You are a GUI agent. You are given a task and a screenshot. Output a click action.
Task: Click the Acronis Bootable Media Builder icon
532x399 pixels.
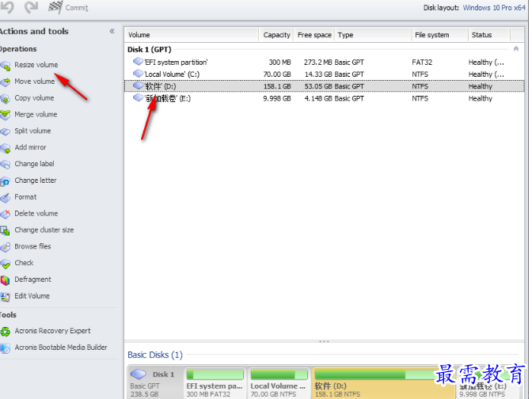click(x=6, y=348)
